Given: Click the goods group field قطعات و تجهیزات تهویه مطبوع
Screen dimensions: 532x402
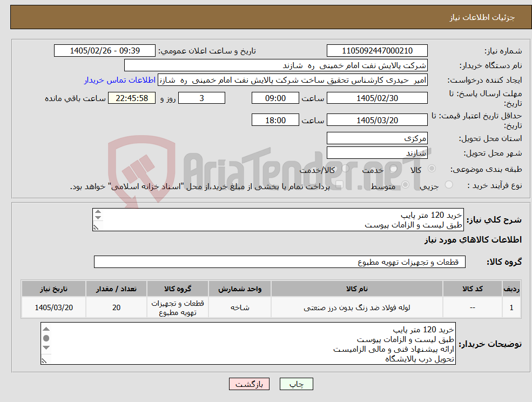Looking at the screenshot, I should (280, 262).
